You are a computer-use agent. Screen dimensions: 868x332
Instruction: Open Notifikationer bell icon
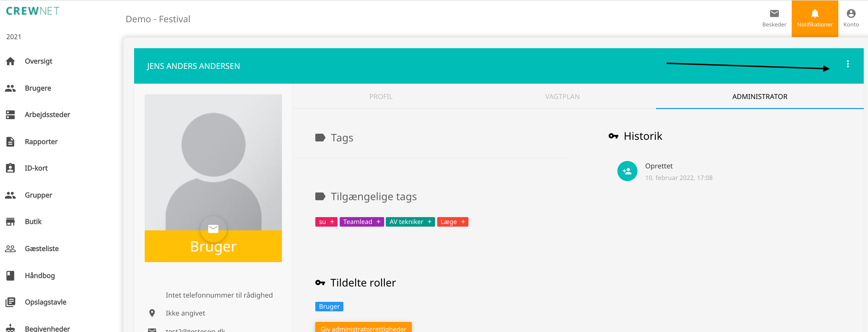(814, 14)
